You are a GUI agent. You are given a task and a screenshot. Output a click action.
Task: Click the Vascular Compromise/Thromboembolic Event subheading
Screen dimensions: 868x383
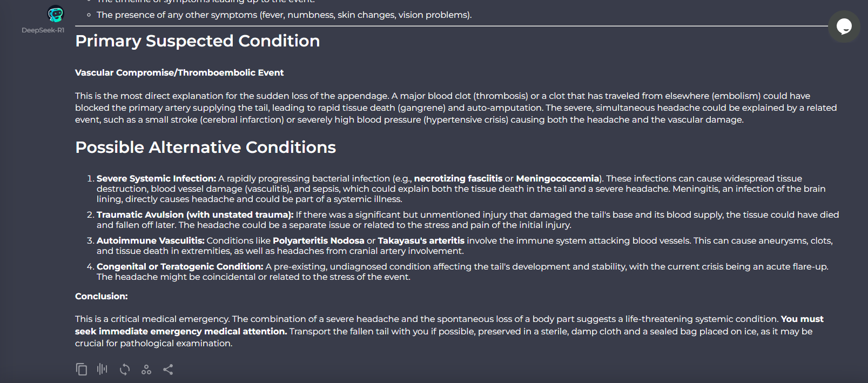pos(179,73)
